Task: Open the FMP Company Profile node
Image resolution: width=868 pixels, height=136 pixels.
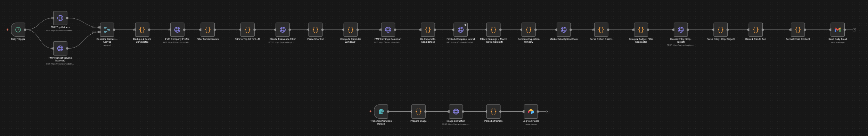Action: [x=177, y=30]
